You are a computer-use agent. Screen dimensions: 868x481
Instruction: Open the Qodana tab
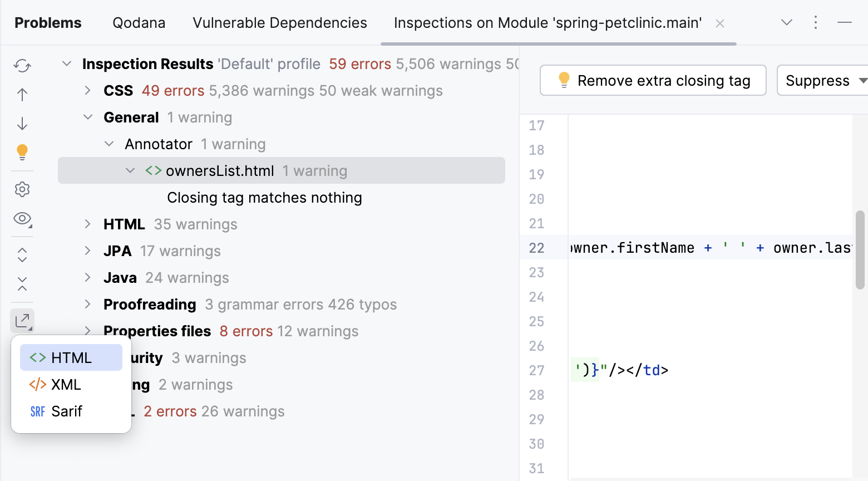[139, 22]
